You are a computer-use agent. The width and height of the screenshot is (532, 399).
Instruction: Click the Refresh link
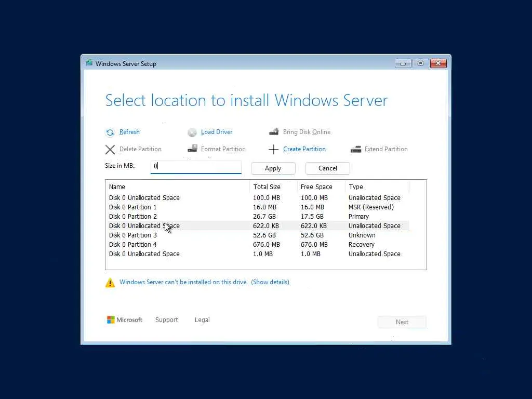(x=129, y=132)
